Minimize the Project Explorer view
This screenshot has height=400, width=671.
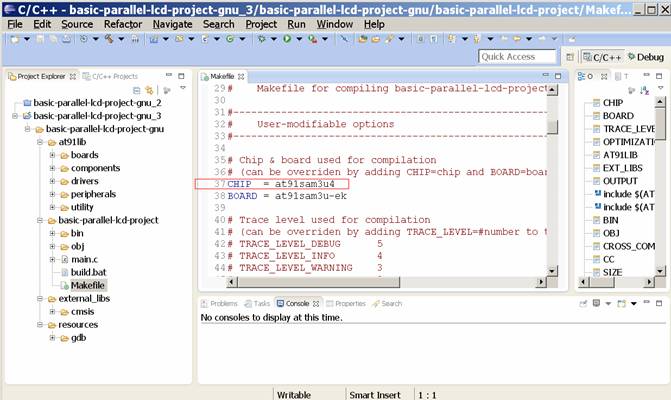[169, 75]
